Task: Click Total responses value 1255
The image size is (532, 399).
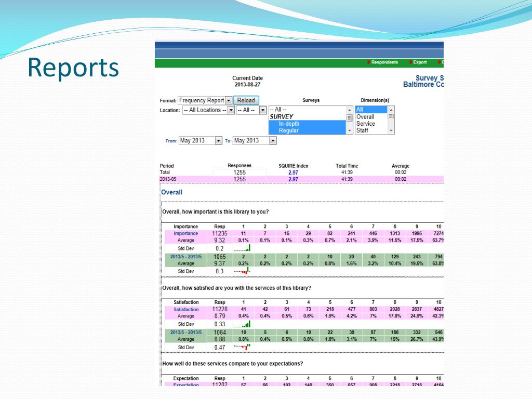Action: (x=240, y=172)
